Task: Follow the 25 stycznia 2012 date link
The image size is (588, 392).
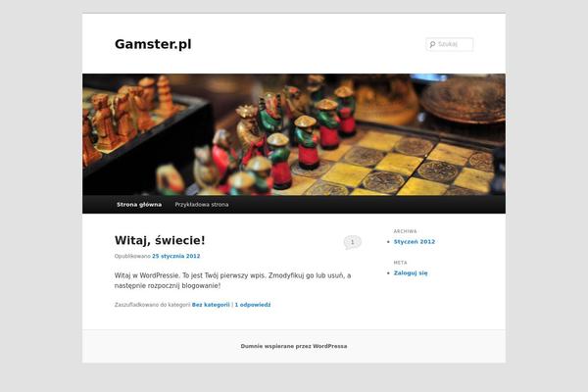Action: tap(176, 256)
